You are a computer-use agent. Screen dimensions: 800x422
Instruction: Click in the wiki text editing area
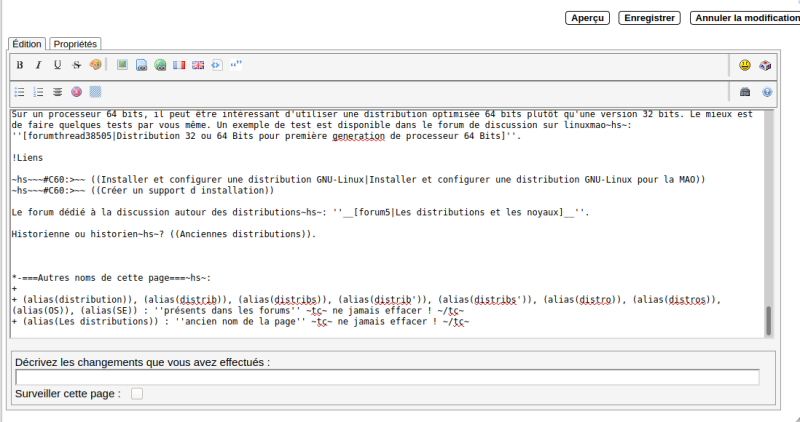387,224
